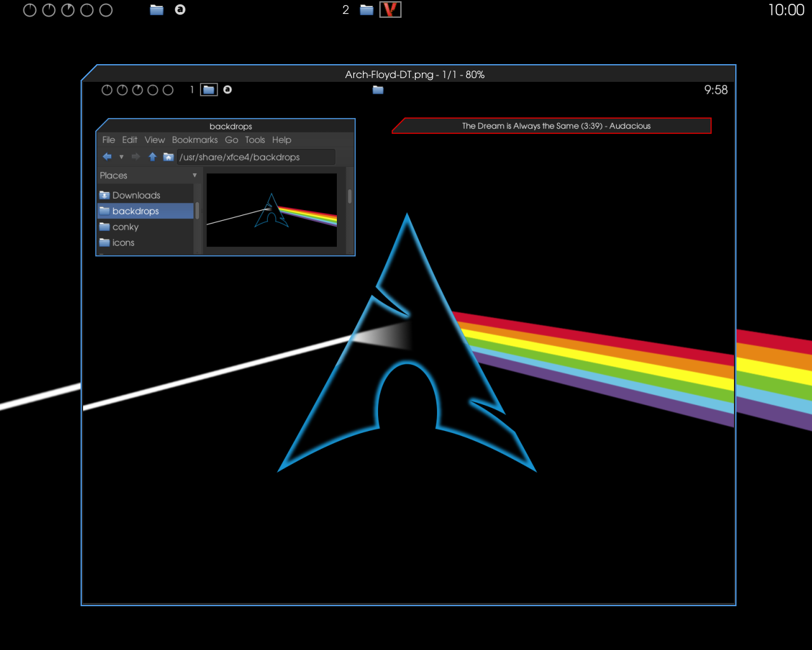Click the Audacious red-bordered title bar
Screen dimensions: 812x650
552,126
